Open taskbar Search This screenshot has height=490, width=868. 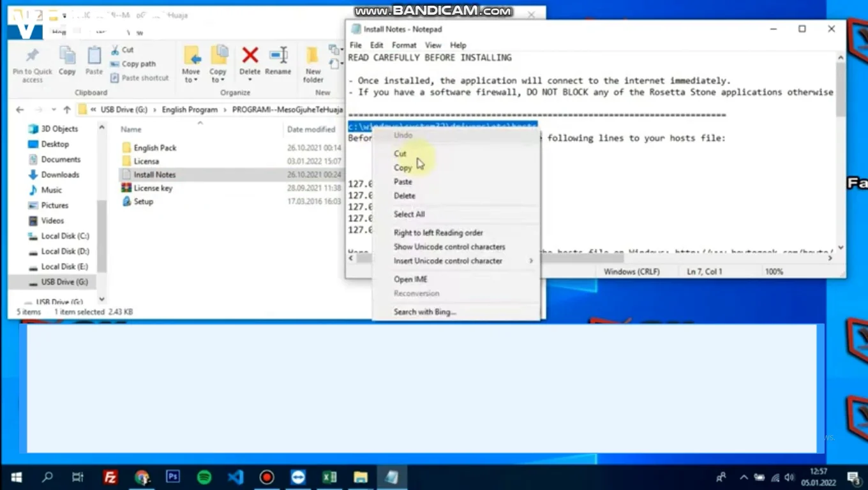[x=47, y=477]
